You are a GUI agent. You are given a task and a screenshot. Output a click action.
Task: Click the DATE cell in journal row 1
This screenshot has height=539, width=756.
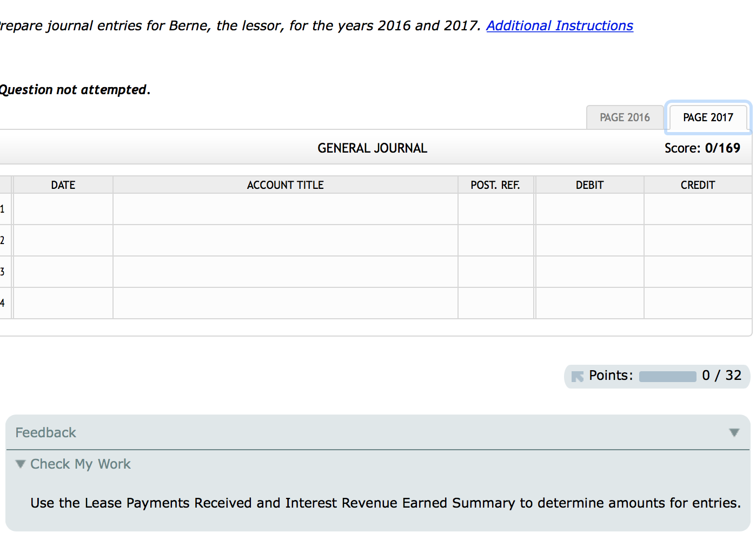click(x=63, y=209)
